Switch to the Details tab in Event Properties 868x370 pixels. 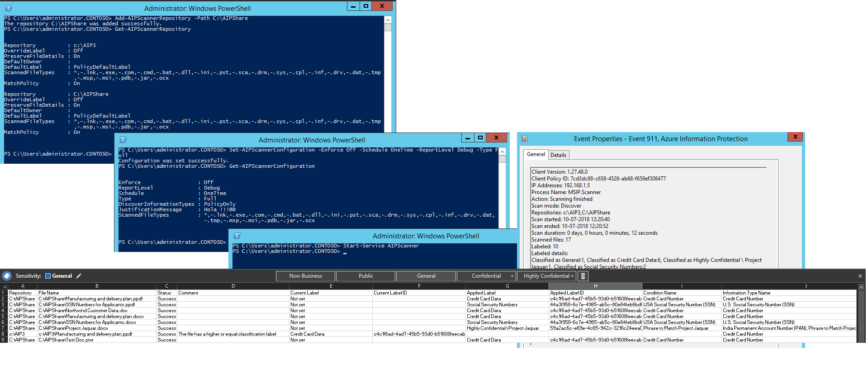[x=558, y=155]
